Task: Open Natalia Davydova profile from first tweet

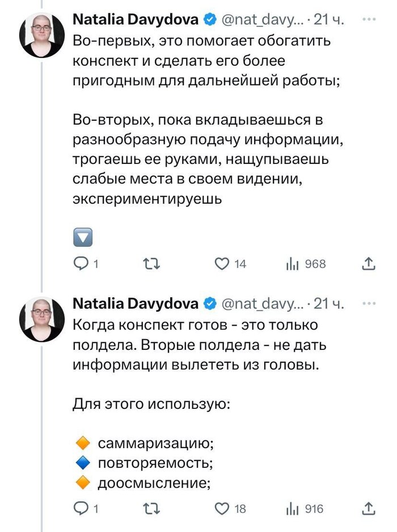Action: 136,20
